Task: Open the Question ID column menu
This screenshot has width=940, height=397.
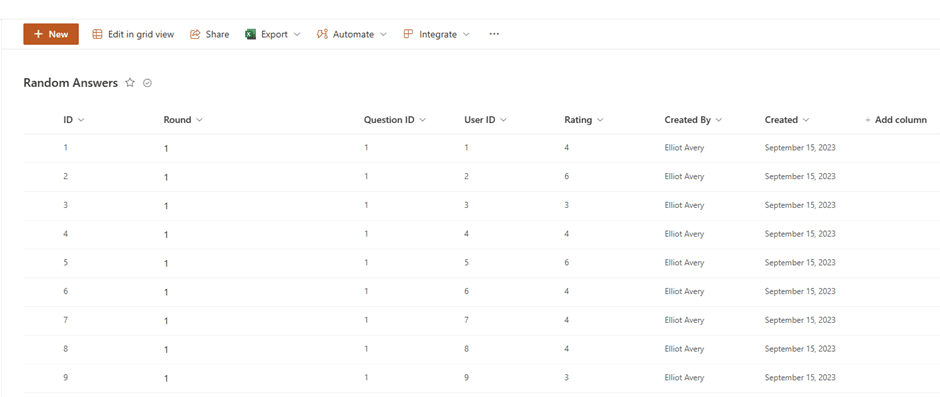Action: (395, 120)
